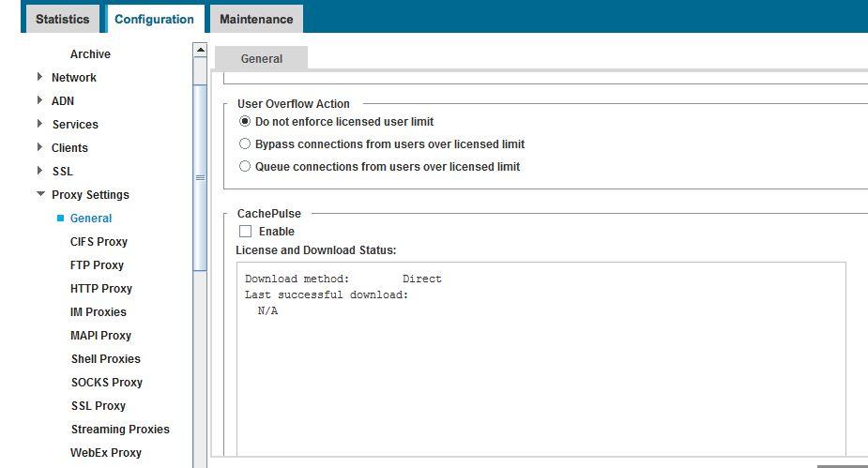Open IM Proxies settings
Viewport: 868px width, 468px height.
coord(98,312)
